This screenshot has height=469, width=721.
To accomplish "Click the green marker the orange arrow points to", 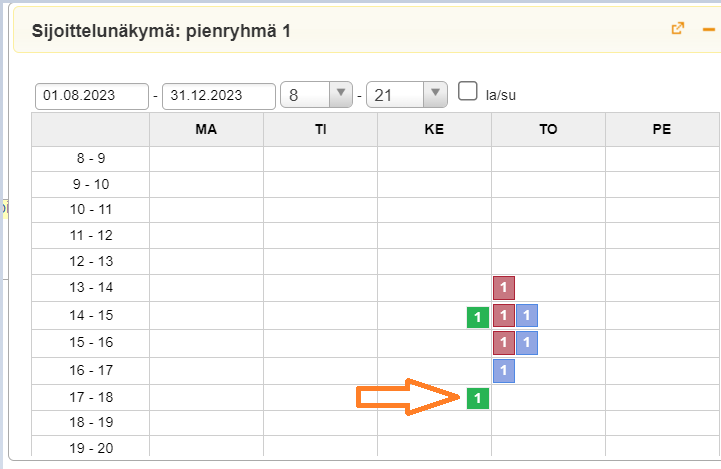I will 478,398.
